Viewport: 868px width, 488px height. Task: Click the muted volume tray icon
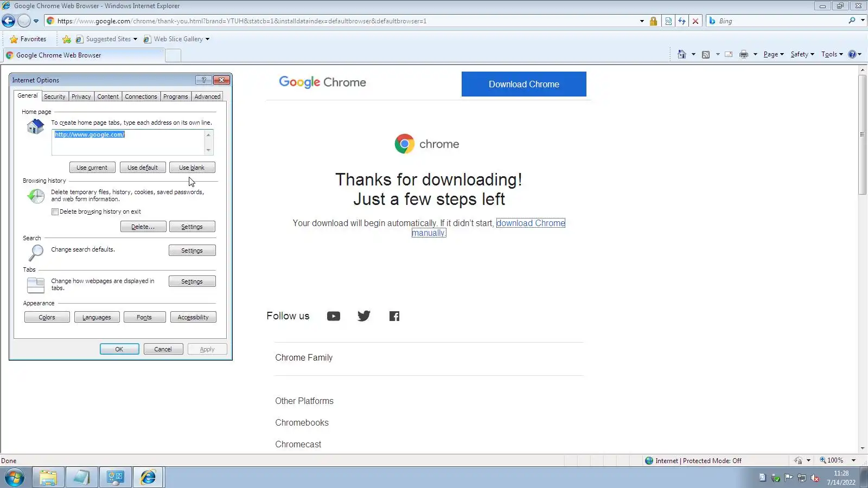pyautogui.click(x=815, y=478)
